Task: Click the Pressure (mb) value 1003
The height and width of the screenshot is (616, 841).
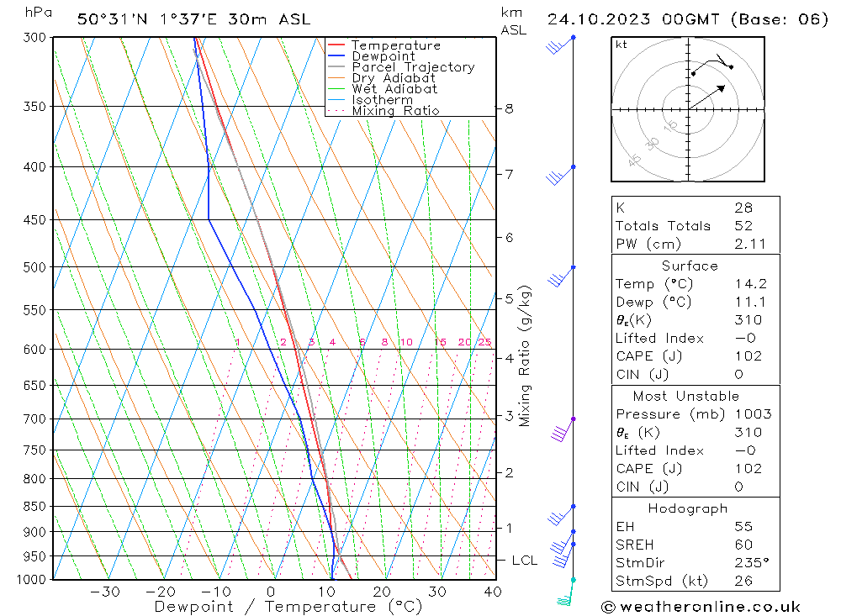Action: [753, 413]
